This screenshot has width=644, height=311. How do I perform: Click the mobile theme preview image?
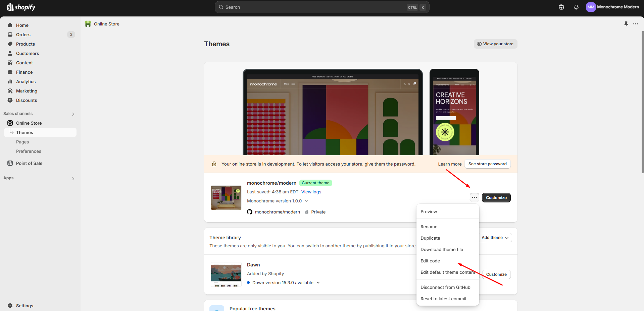pyautogui.click(x=454, y=112)
